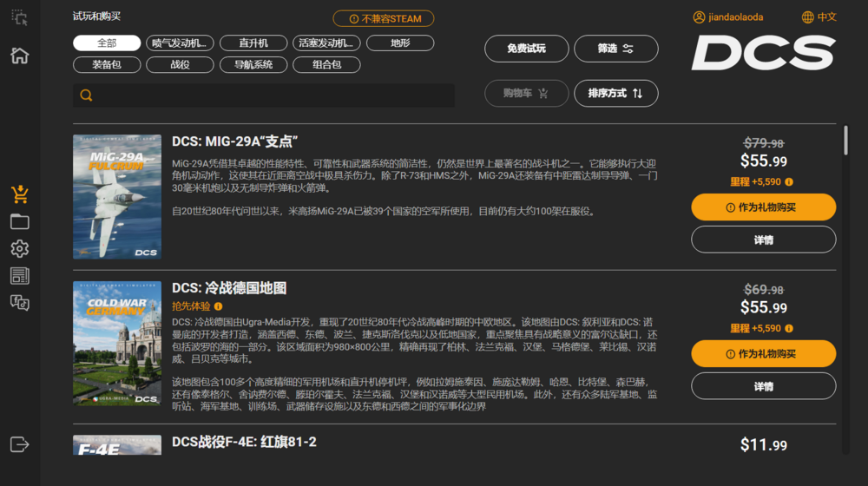Select the 活塞发动机 filter tab
Screen dimensions: 868x486
click(326, 43)
